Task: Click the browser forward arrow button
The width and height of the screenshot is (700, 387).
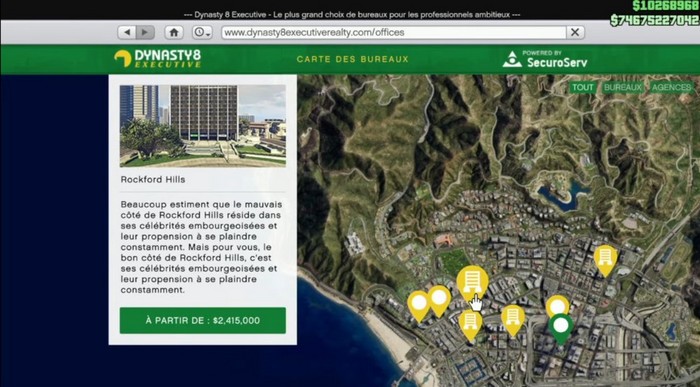Action: click(x=145, y=33)
